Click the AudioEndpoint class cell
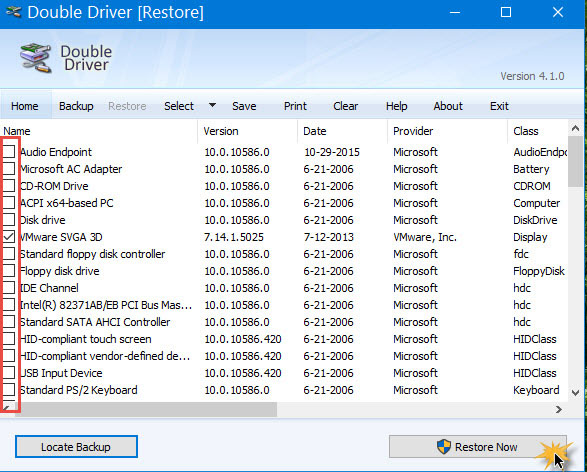Screen dimensions: 587x472 pyautogui.click(x=540, y=152)
